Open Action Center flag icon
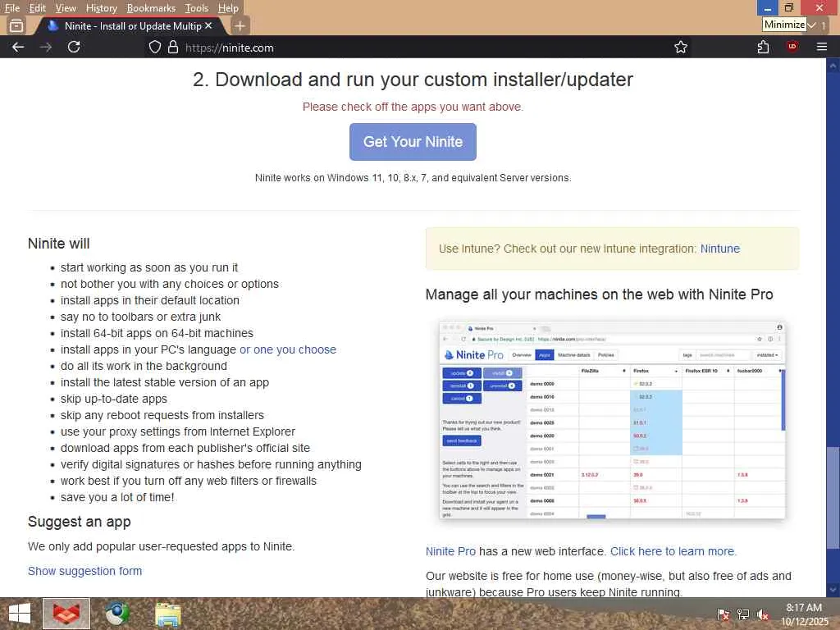Viewport: 840px width, 630px height. point(723,614)
